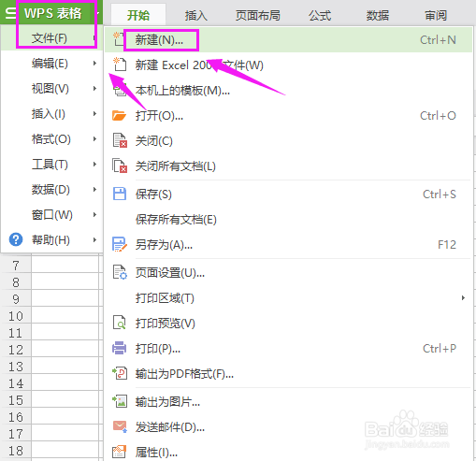Image resolution: width=476 pixels, height=461 pixels.
Task: Open the 文件(F) menu
Action: [51, 38]
